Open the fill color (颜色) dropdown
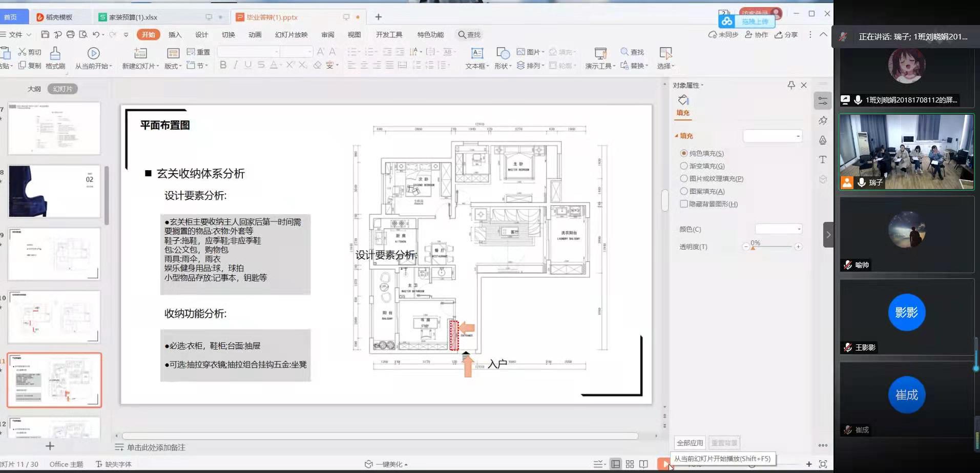The height and width of the screenshot is (473, 980). pyautogui.click(x=779, y=229)
